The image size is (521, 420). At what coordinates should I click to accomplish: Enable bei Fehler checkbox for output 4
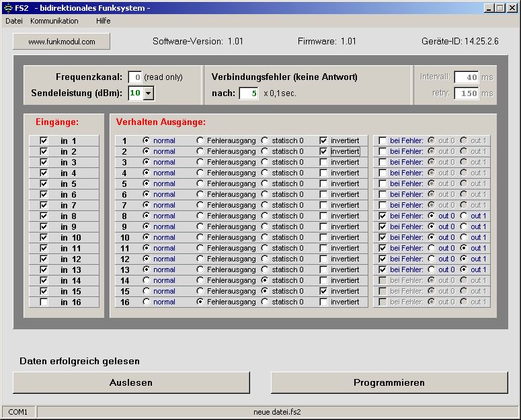(383, 173)
